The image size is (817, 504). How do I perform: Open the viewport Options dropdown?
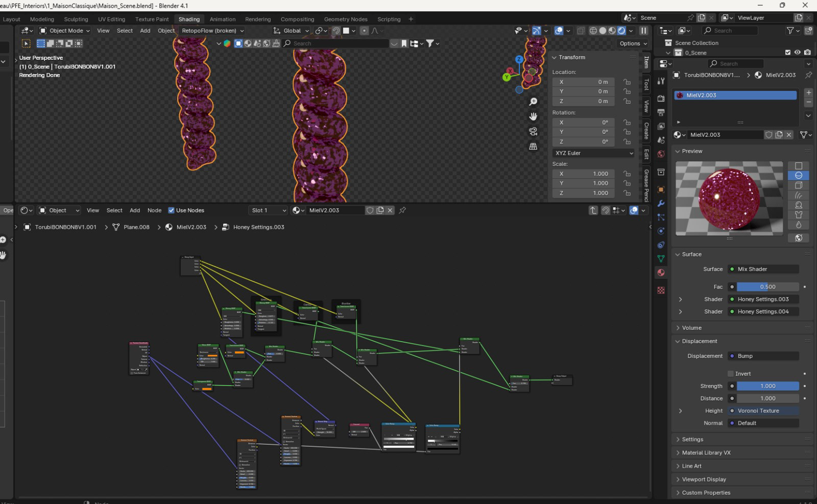point(633,43)
